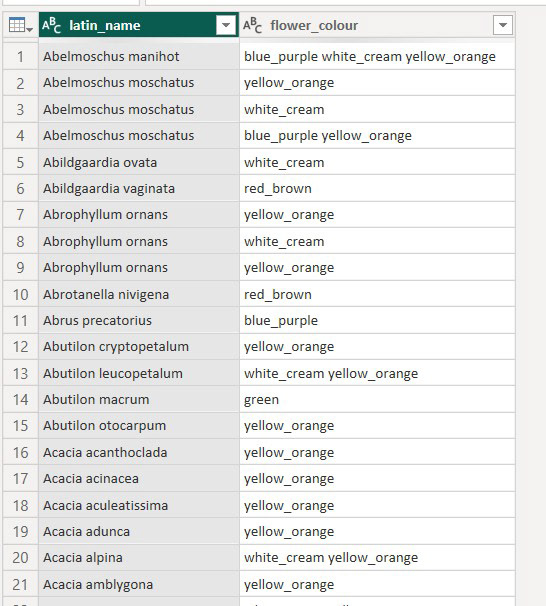Click the Acacia acinacea cell

(x=139, y=479)
